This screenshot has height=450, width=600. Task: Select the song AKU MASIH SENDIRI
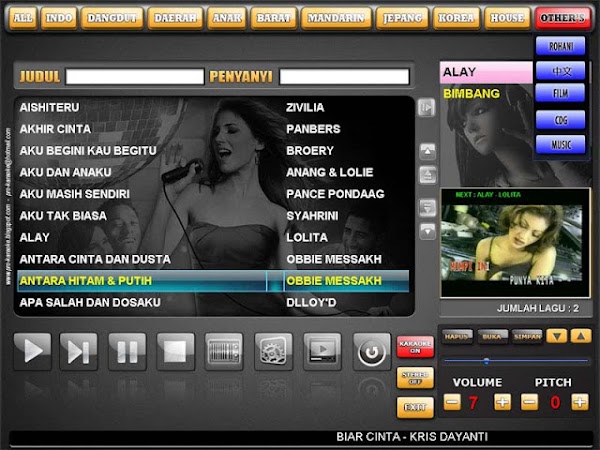tap(75, 194)
